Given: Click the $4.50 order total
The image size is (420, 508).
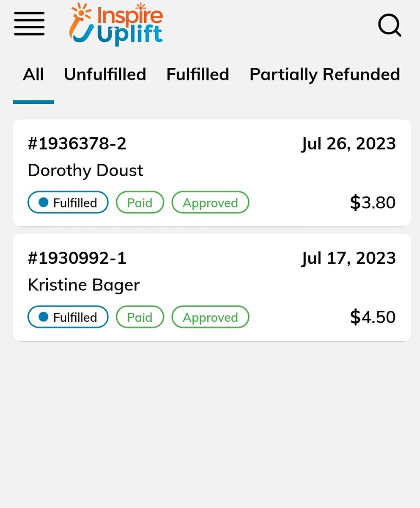Looking at the screenshot, I should [373, 317].
